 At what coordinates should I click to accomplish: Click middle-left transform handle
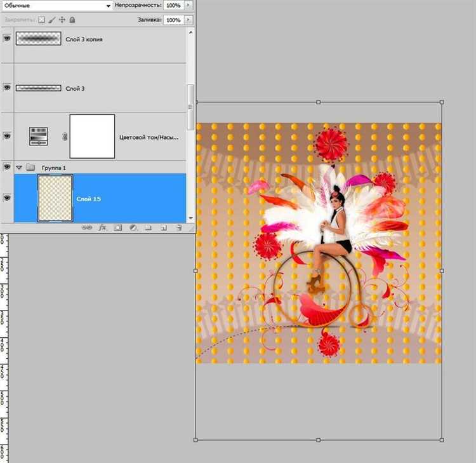tap(195, 271)
